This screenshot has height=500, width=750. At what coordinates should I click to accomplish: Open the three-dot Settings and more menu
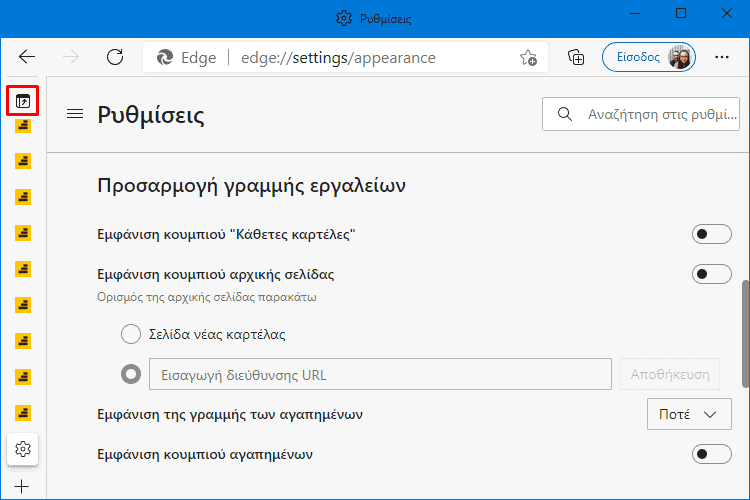(721, 57)
